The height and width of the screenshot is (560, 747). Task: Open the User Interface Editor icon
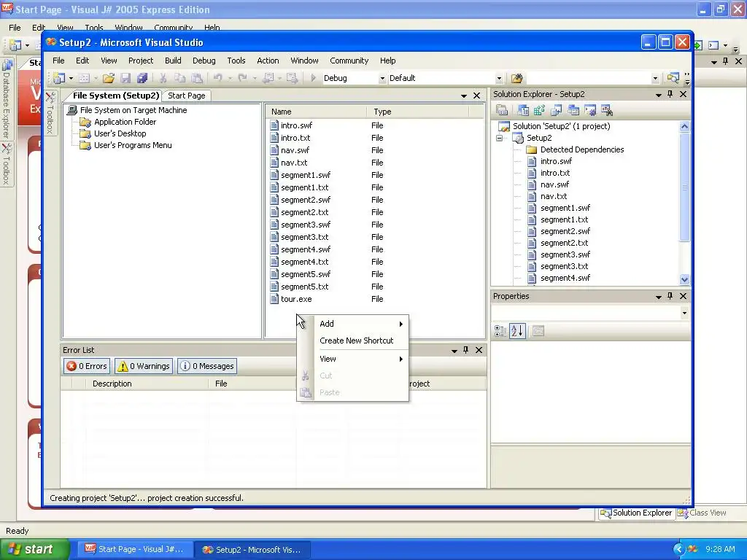tap(573, 111)
